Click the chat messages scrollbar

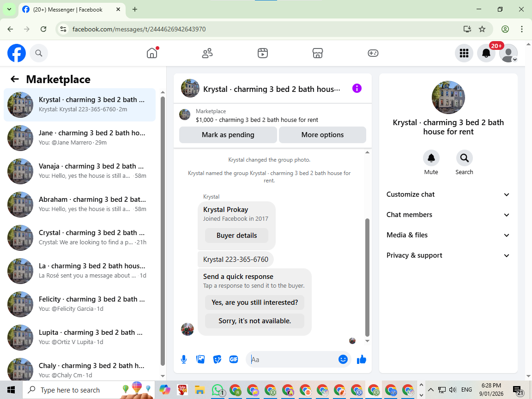pyautogui.click(x=367, y=278)
